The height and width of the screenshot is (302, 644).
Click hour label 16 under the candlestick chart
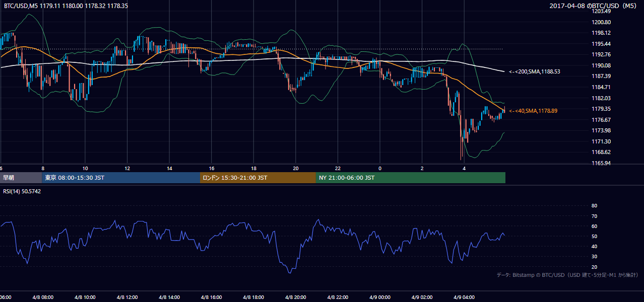click(x=212, y=168)
